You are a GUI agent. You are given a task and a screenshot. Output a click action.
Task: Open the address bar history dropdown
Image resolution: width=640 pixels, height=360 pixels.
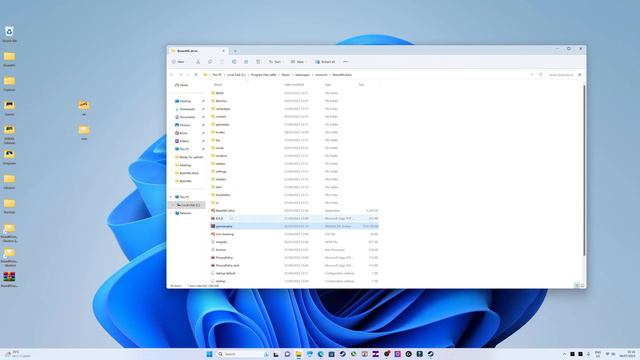tap(532, 75)
